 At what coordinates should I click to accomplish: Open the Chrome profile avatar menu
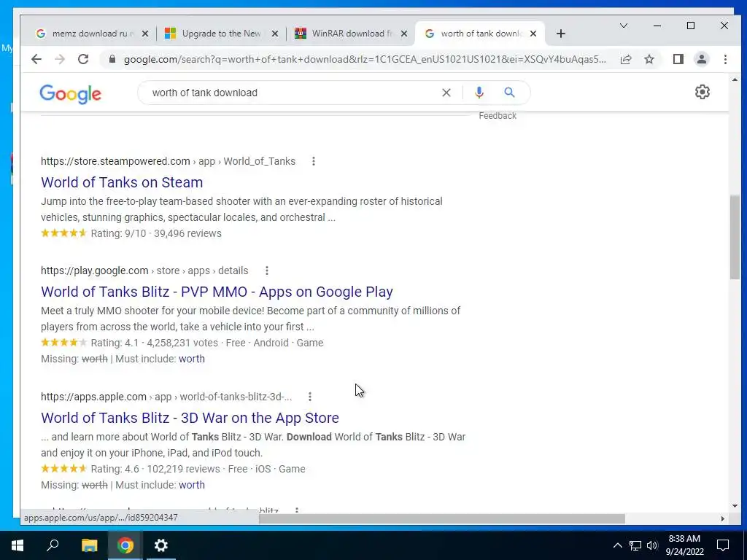pyautogui.click(x=701, y=59)
